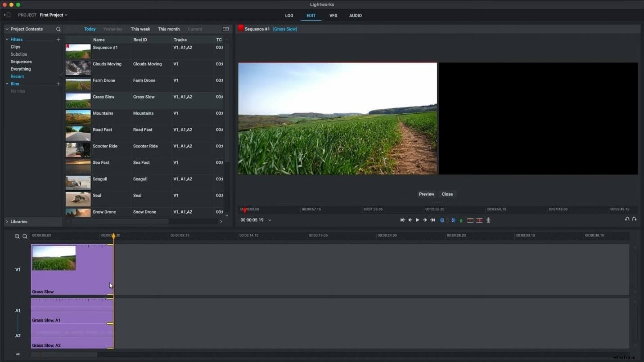The height and width of the screenshot is (362, 644).
Task: Click the Undo arrow near the transport bar
Action: click(627, 219)
